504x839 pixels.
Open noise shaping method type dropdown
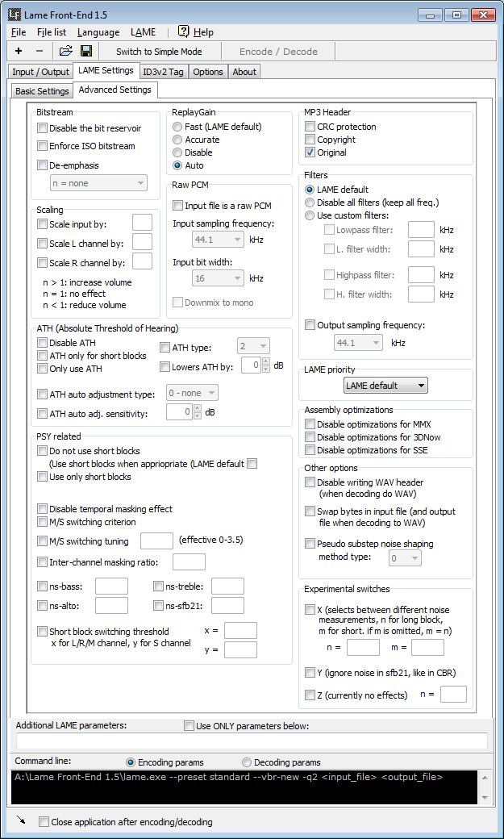coord(405,558)
